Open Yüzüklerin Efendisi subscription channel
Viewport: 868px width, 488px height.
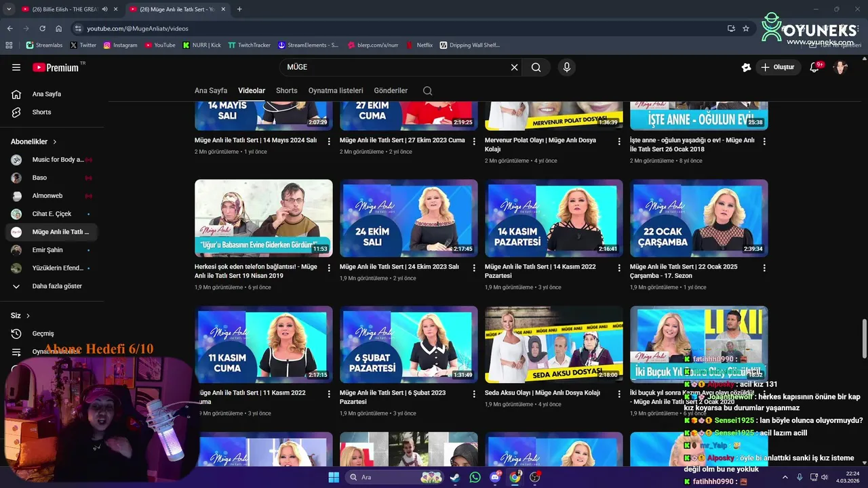pos(52,268)
